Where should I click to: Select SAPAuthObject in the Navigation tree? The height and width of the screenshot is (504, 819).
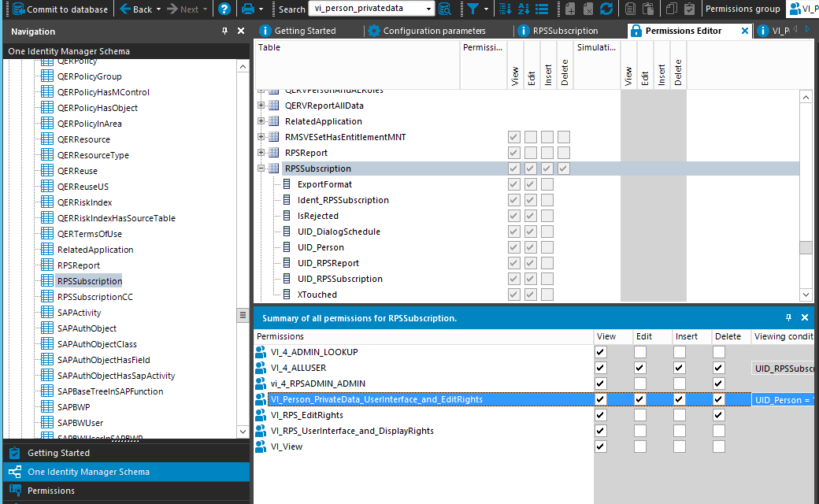click(x=87, y=328)
